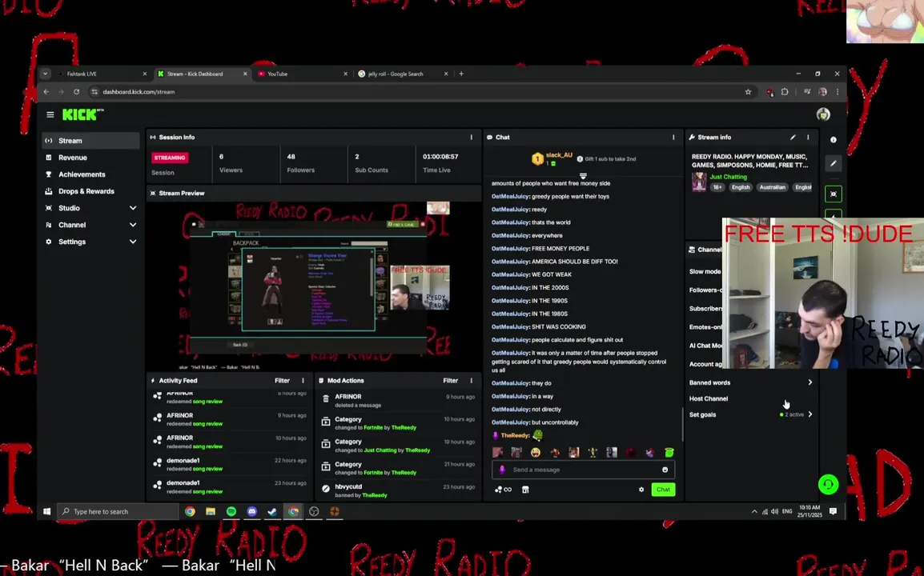The image size is (924, 576).
Task: Send message with green Chat button
Action: (x=663, y=490)
